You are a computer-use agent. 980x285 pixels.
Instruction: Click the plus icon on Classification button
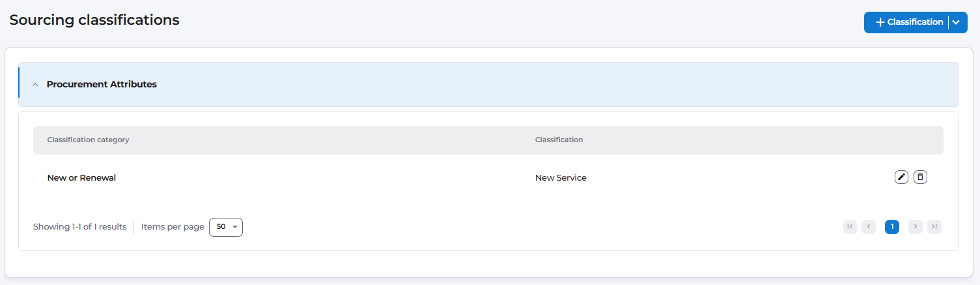[880, 22]
